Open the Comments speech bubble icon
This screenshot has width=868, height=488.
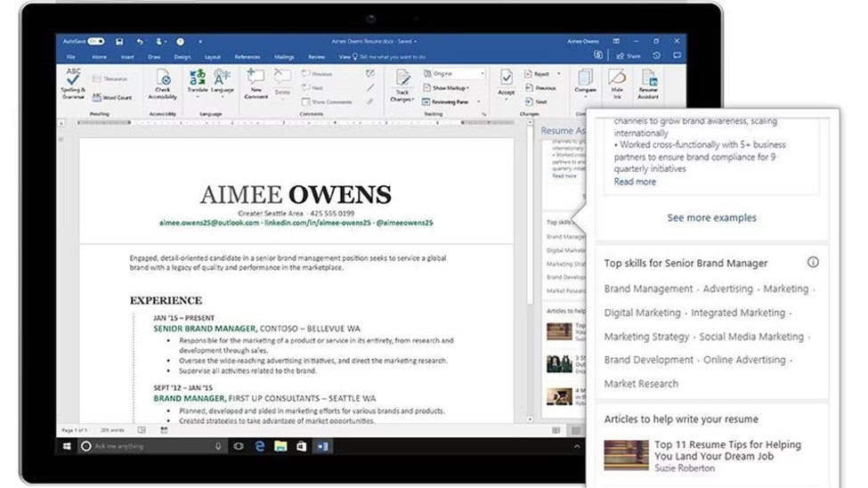[x=677, y=55]
